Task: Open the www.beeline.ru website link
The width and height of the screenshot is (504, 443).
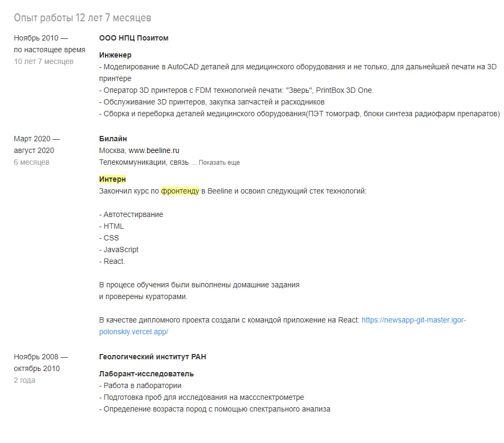Action: (x=158, y=150)
